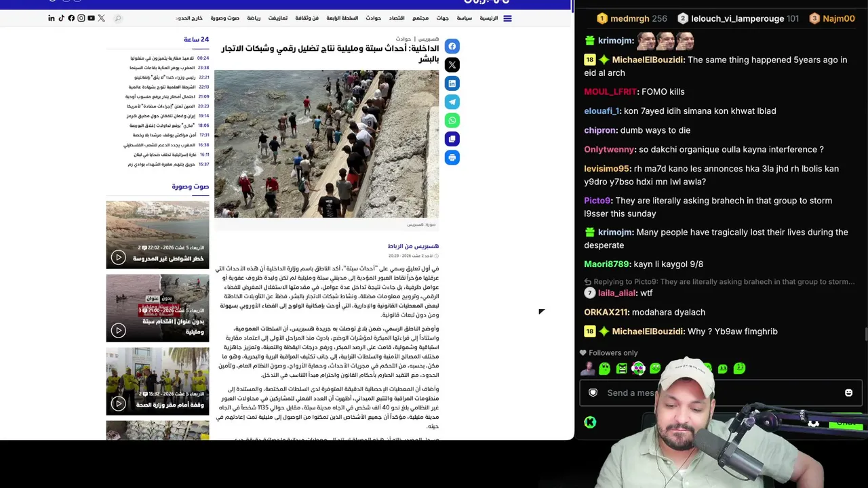Viewport: 868px width, 488px height.
Task: Share the article via WhatsApp
Action: click(x=452, y=121)
